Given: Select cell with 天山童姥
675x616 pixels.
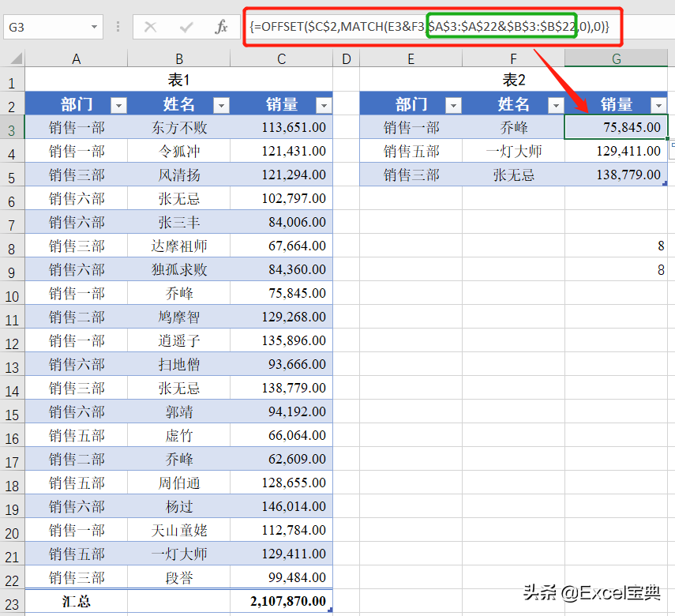Looking at the screenshot, I should coord(179,530).
